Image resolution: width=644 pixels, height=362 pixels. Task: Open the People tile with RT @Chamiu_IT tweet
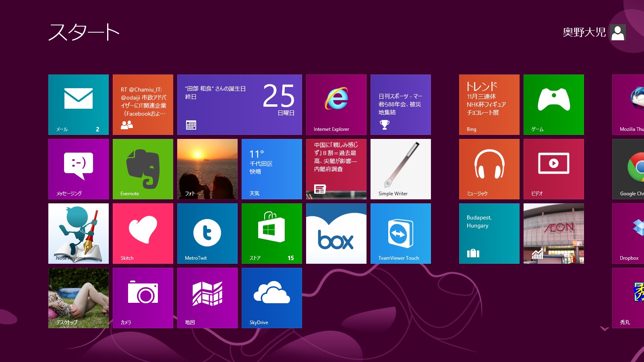point(143,105)
